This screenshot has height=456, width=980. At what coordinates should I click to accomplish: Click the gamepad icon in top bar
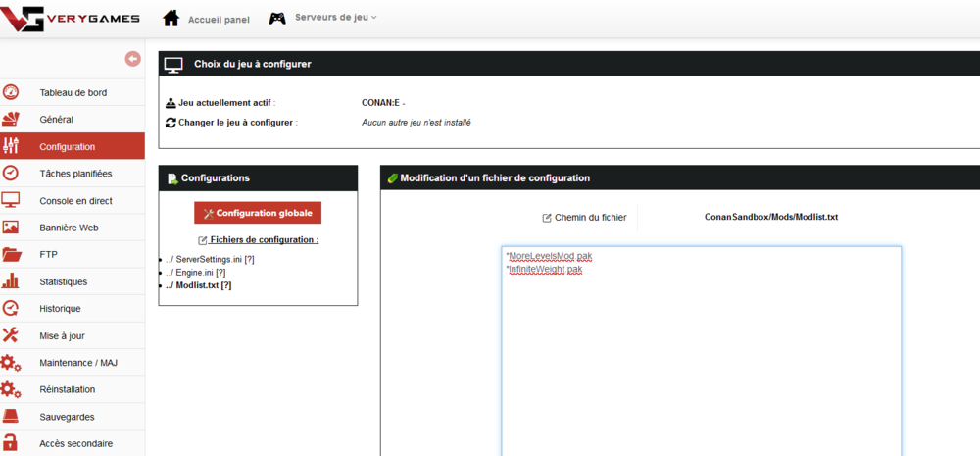277,18
